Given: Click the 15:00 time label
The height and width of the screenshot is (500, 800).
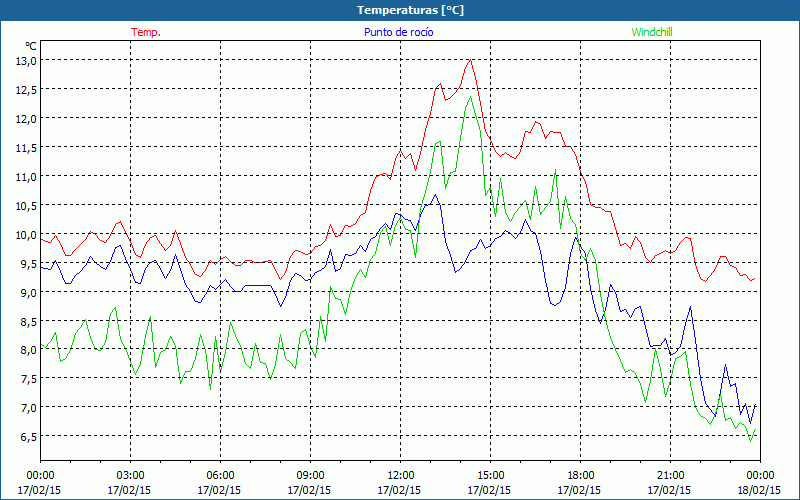Looking at the screenshot, I should click(x=490, y=476).
